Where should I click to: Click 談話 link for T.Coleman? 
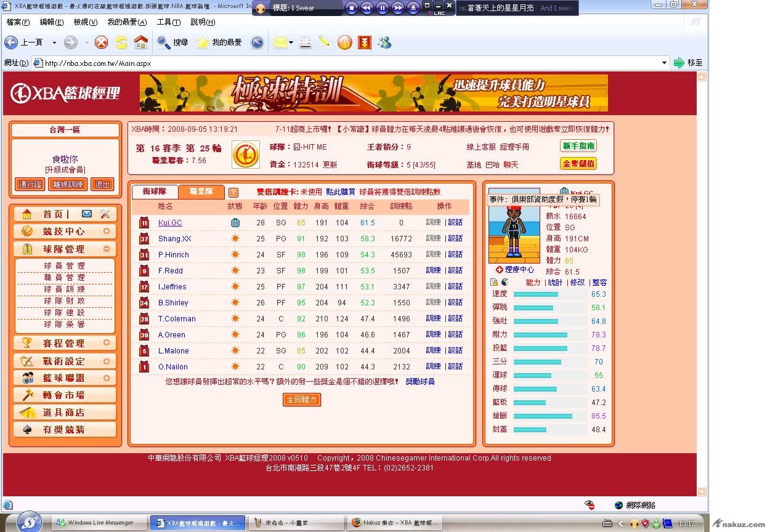tap(455, 318)
